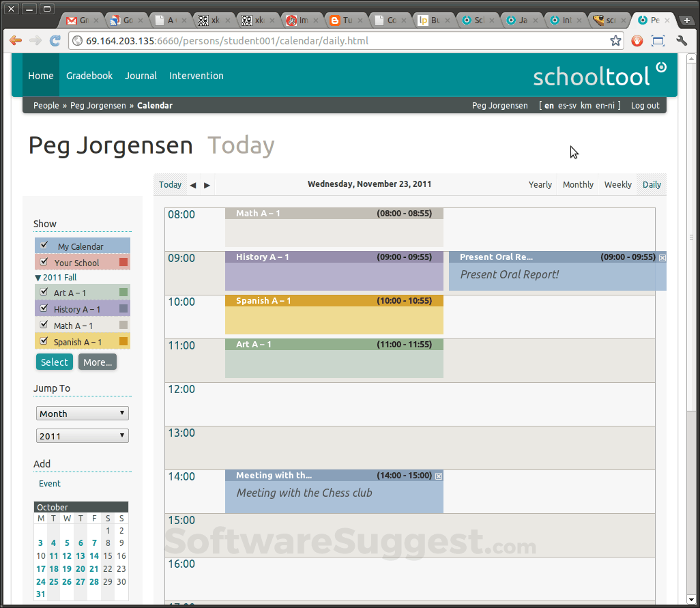Open the Gradebook menu
This screenshot has height=608, width=700.
(89, 76)
